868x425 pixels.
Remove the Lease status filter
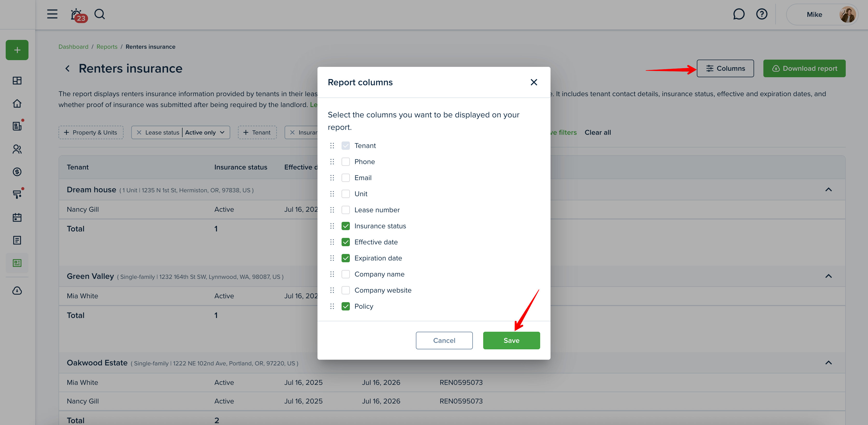(139, 133)
